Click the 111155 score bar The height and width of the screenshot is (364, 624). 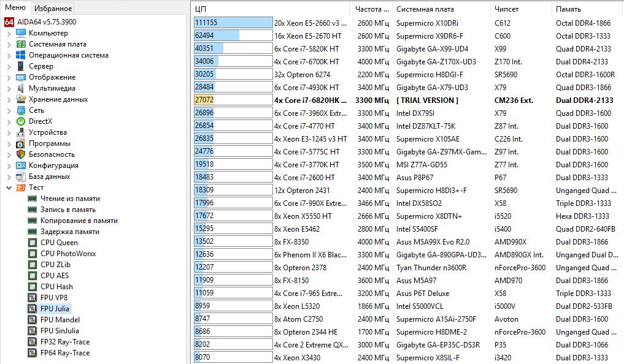(x=233, y=23)
